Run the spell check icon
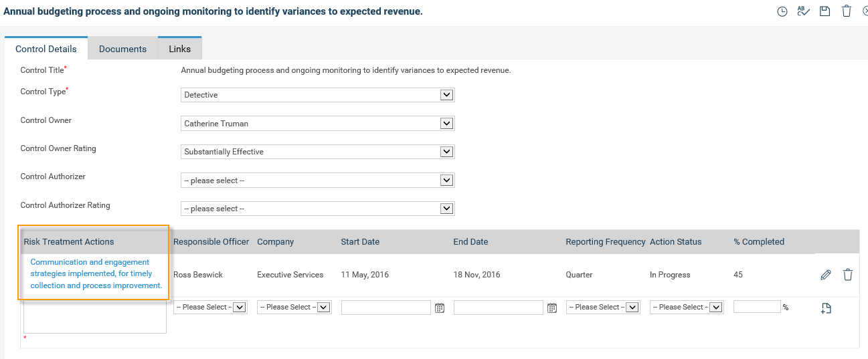 [x=804, y=11]
